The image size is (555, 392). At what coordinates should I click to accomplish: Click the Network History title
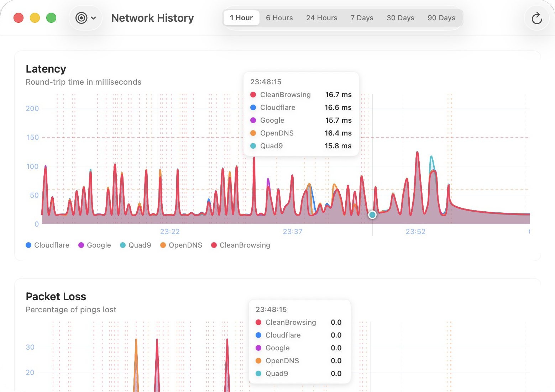[x=152, y=18]
